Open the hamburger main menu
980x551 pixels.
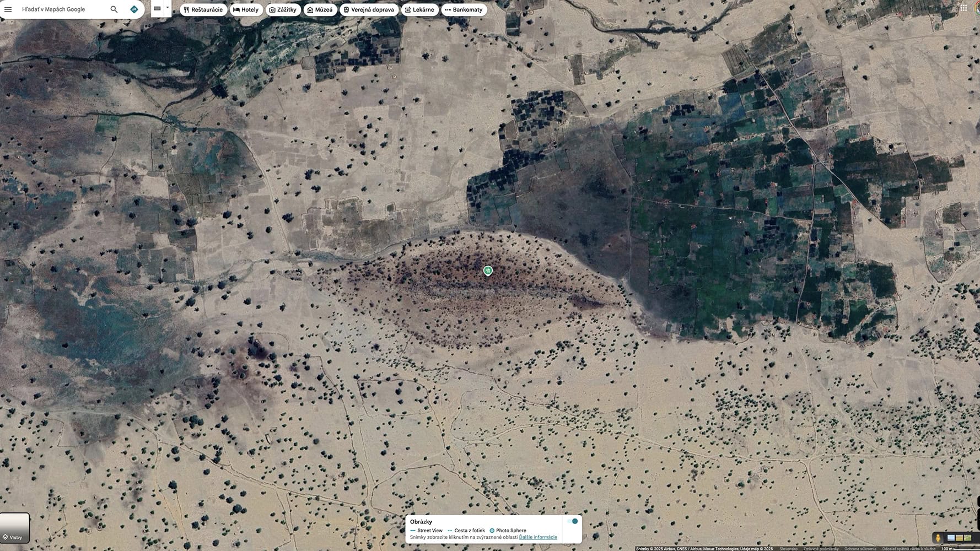coord(8,9)
